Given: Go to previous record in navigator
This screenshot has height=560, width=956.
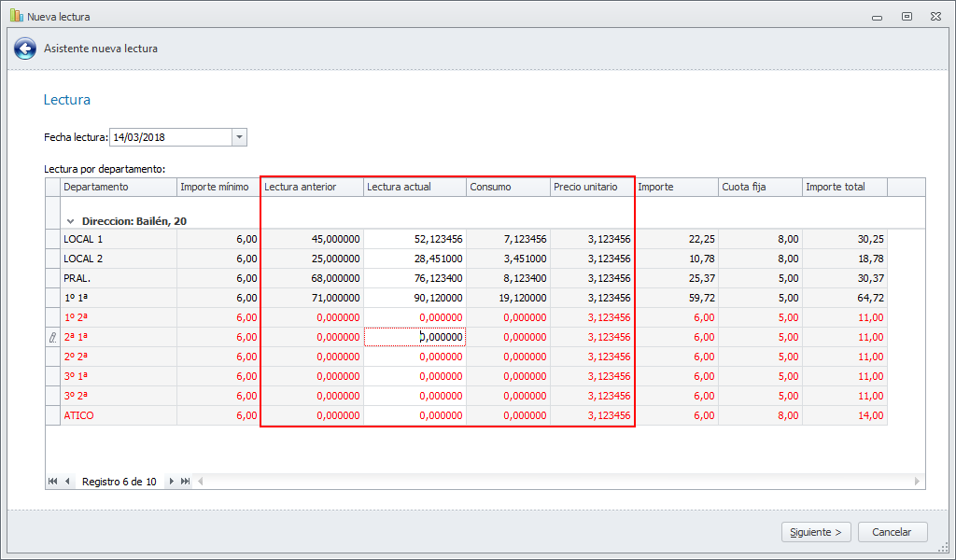Looking at the screenshot, I should pos(67,482).
